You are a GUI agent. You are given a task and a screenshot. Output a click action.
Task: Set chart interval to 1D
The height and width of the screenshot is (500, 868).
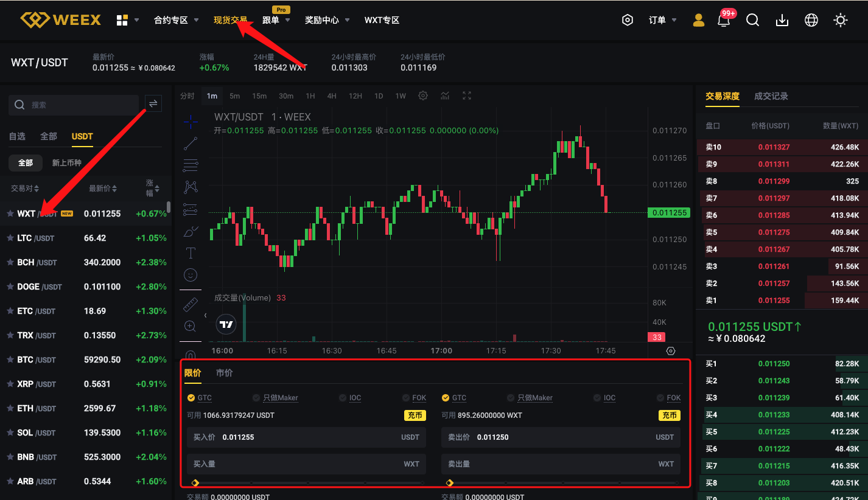(x=379, y=96)
